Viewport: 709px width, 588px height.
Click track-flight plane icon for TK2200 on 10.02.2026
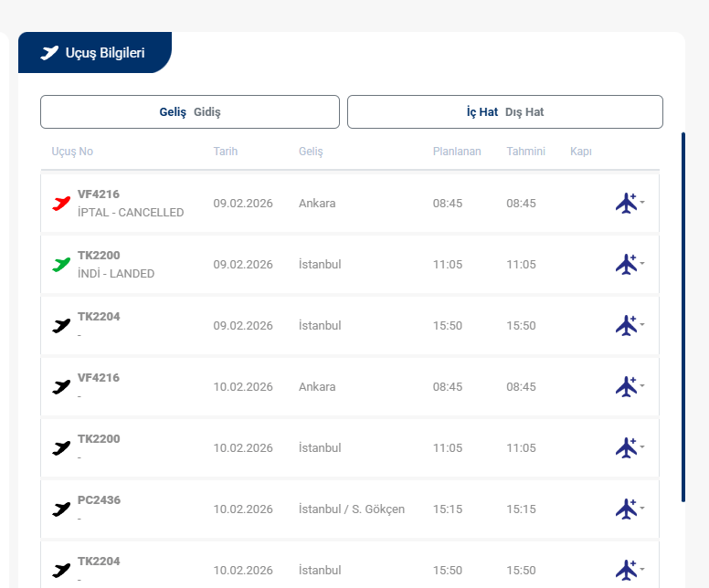(x=626, y=447)
